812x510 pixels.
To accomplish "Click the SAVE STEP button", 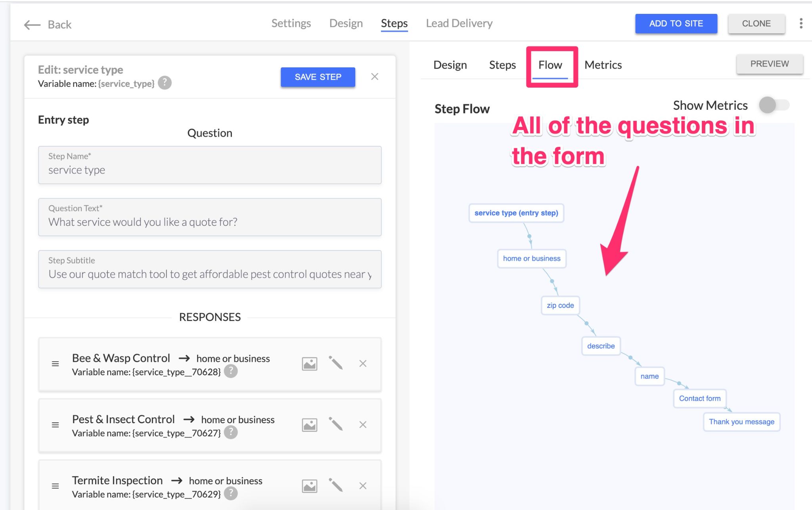I will (x=318, y=76).
